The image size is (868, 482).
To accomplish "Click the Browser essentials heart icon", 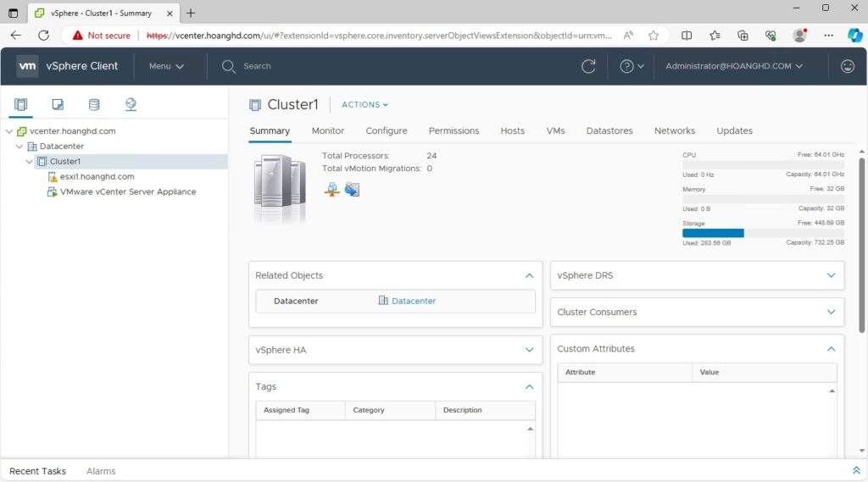I will [x=771, y=36].
